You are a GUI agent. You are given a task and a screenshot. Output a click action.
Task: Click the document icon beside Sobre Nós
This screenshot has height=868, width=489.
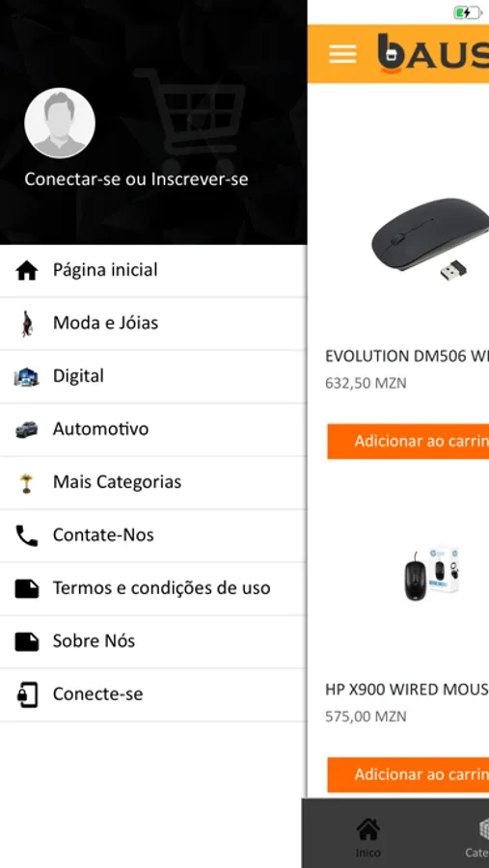[27, 641]
